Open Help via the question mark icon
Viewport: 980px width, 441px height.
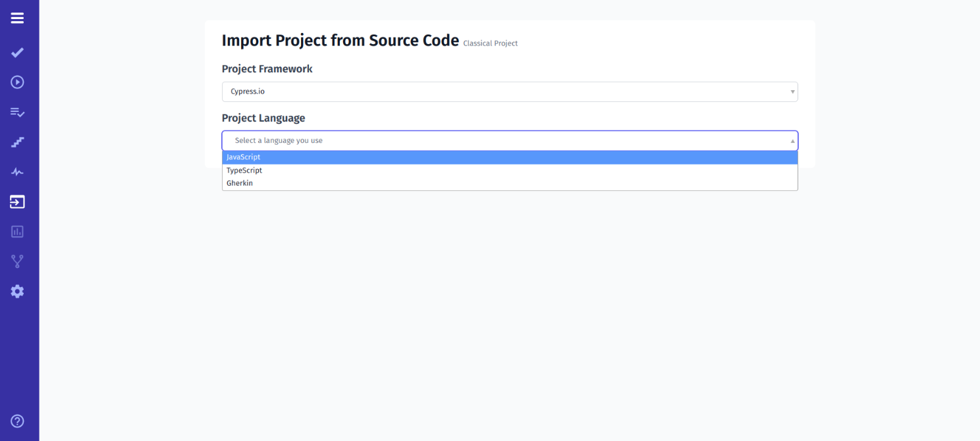[x=18, y=421]
